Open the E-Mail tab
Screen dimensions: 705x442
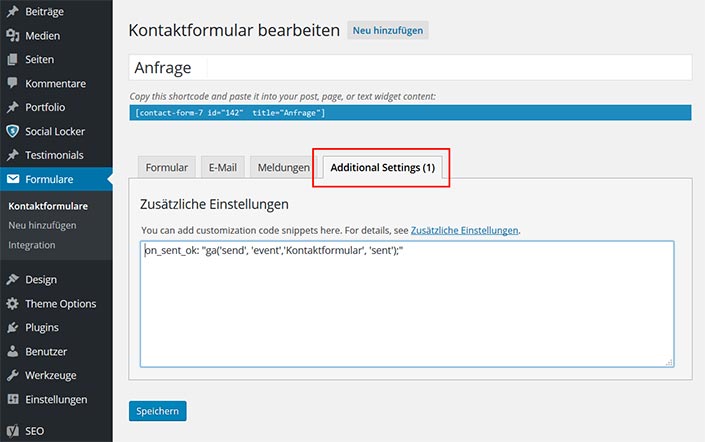coord(223,167)
